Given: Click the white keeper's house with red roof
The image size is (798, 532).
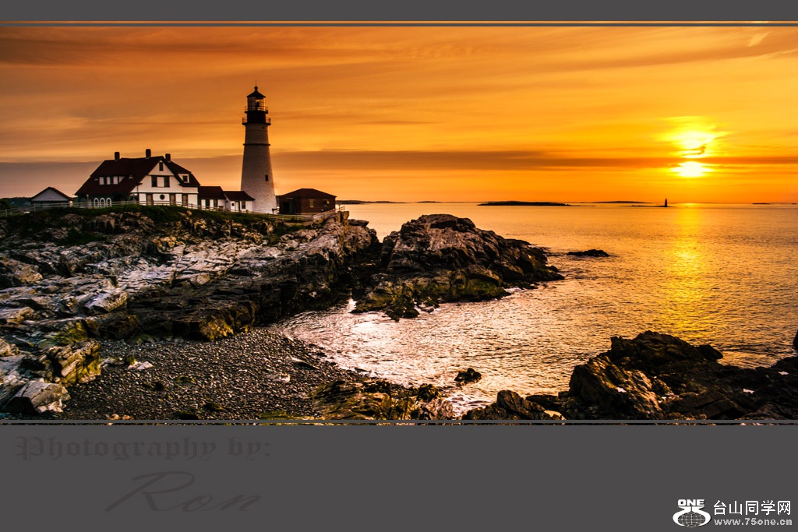Looking at the screenshot, I should (140, 182).
